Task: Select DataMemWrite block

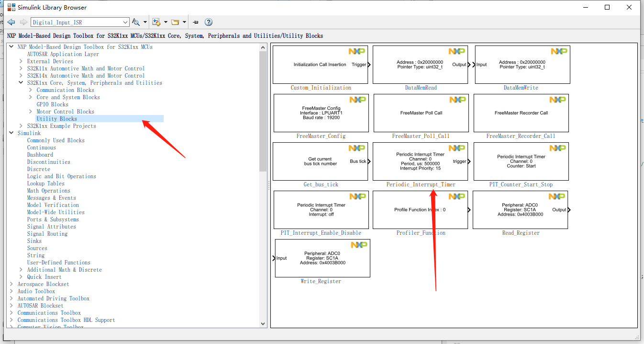Action: pyautogui.click(x=522, y=65)
